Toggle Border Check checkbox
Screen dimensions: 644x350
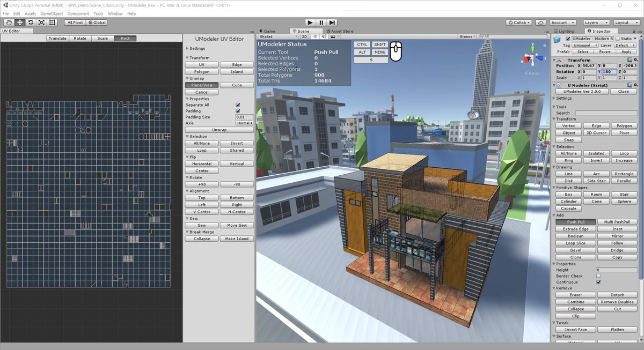click(x=598, y=275)
